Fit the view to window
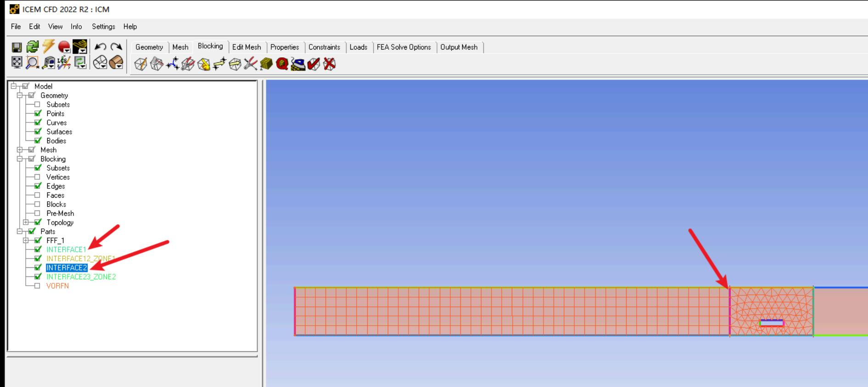868x387 pixels. [x=17, y=62]
